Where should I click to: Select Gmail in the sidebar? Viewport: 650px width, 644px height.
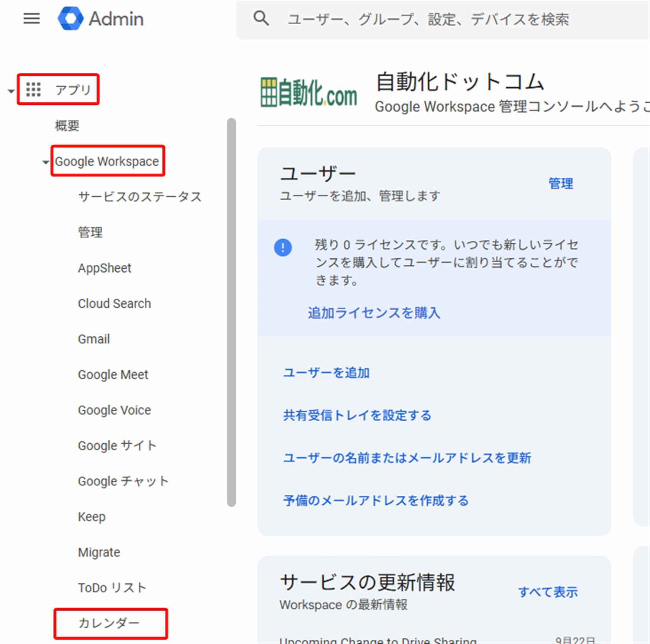point(94,339)
